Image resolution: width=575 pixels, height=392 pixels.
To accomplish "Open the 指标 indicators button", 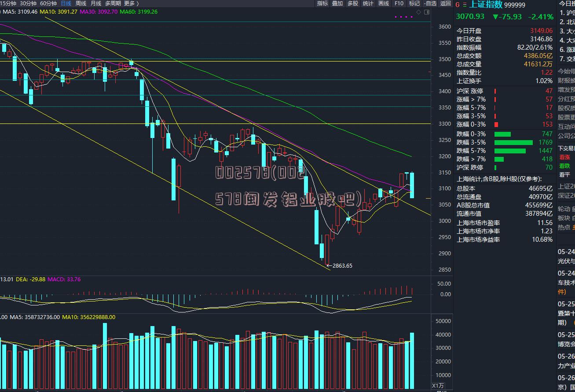I will tap(322, 3).
